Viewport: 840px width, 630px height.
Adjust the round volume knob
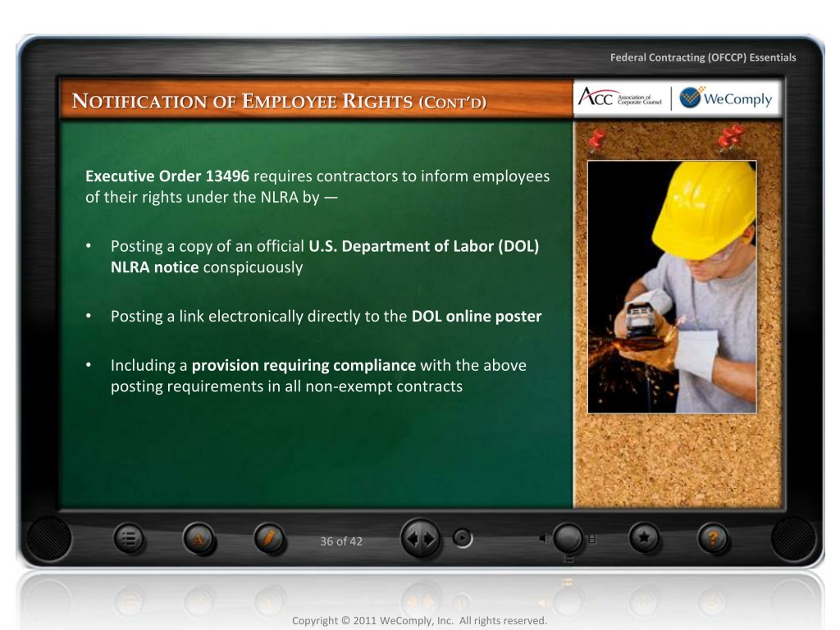click(568, 538)
